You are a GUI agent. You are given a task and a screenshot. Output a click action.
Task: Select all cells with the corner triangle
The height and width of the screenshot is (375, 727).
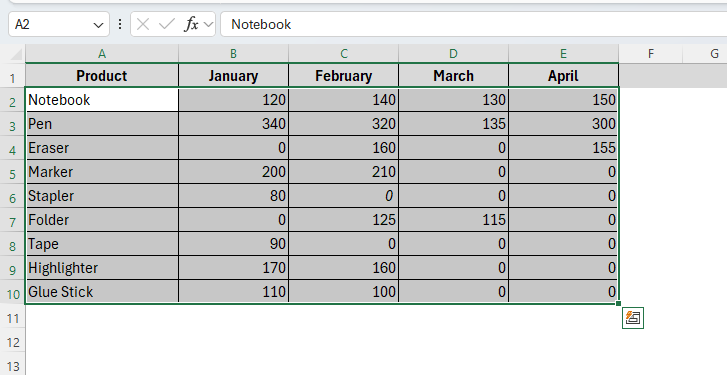[x=17, y=55]
